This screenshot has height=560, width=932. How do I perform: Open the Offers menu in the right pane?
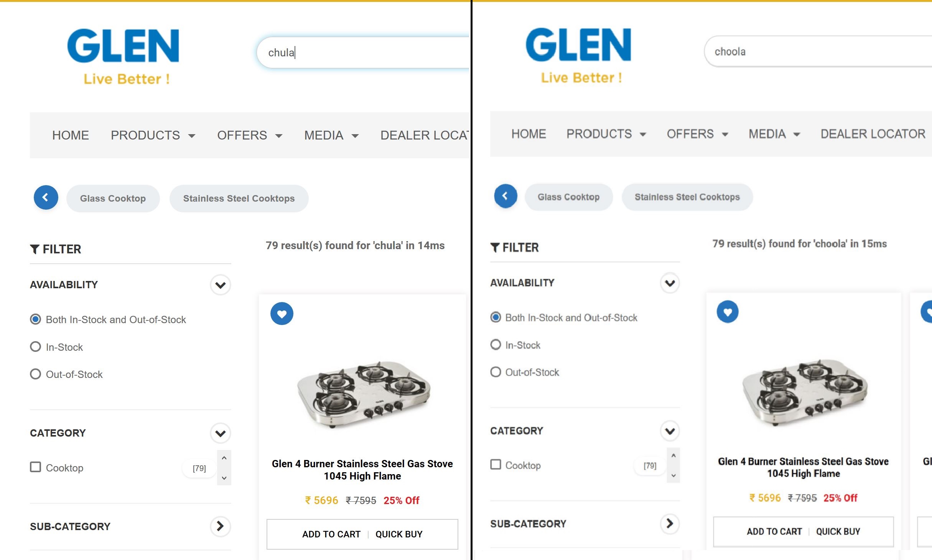(697, 134)
